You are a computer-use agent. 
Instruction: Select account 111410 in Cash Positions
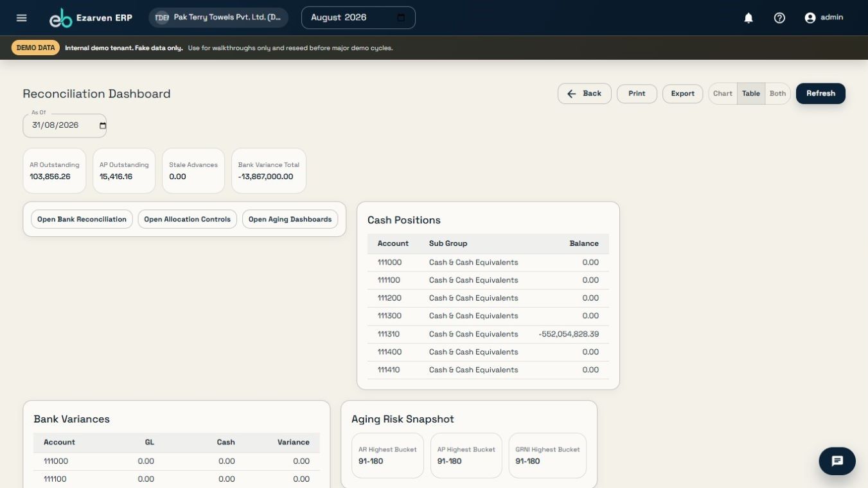488,370
